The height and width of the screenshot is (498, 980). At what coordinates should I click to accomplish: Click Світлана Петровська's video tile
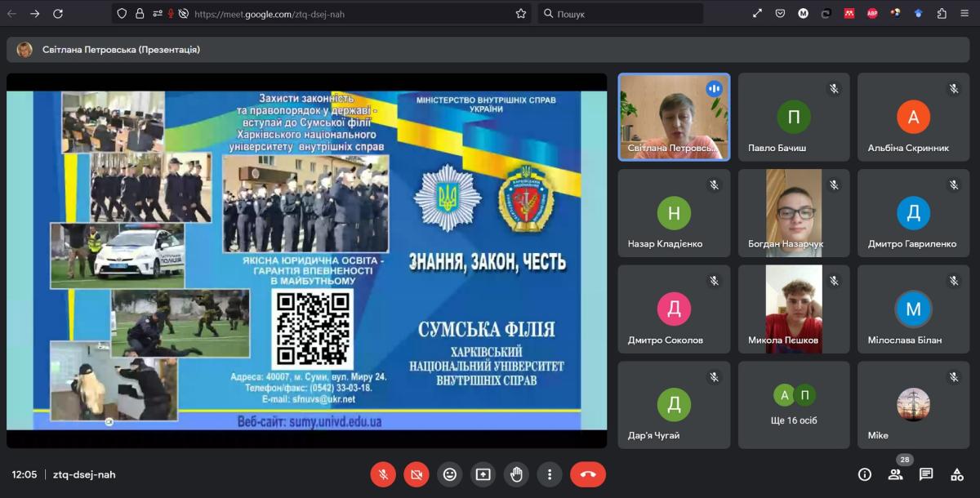click(674, 117)
